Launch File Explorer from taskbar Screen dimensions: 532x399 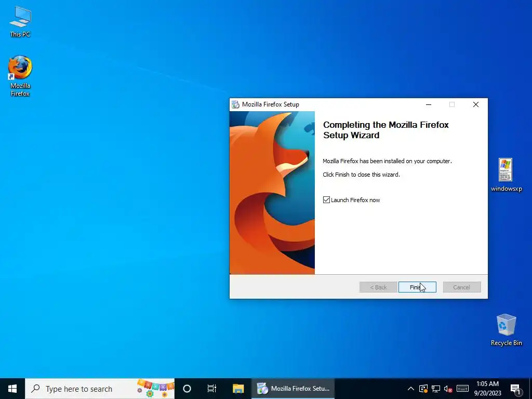coord(238,389)
